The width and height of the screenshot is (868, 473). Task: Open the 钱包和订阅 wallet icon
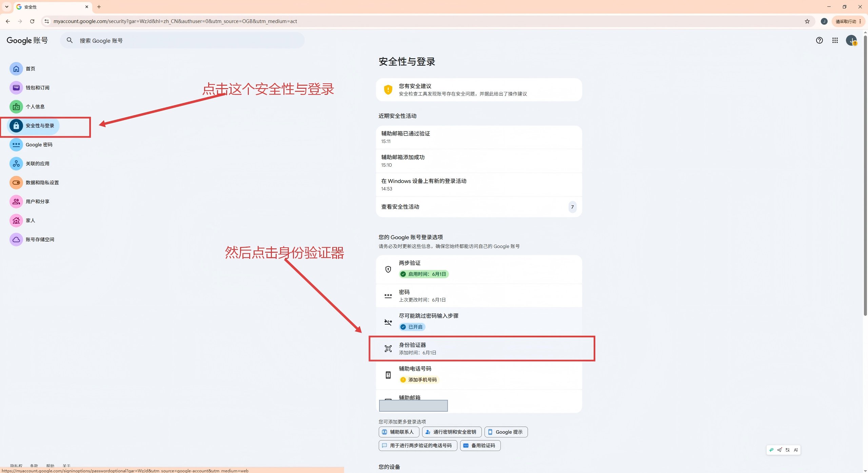[16, 88]
